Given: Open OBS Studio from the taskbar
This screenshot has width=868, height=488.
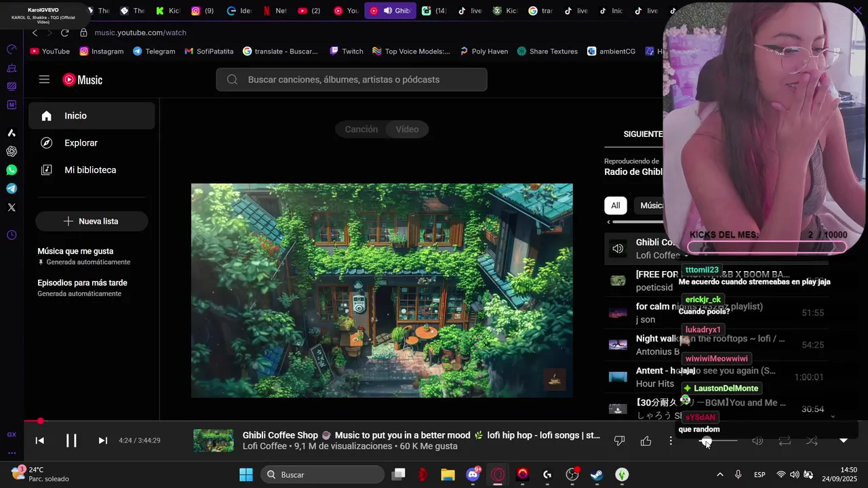Looking at the screenshot, I should coord(572,474).
